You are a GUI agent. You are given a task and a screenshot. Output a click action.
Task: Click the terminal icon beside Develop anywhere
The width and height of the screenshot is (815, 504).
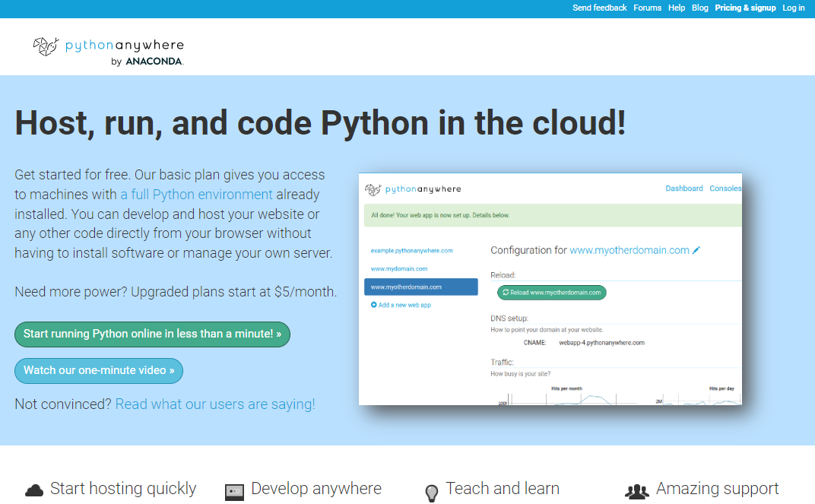click(x=234, y=490)
